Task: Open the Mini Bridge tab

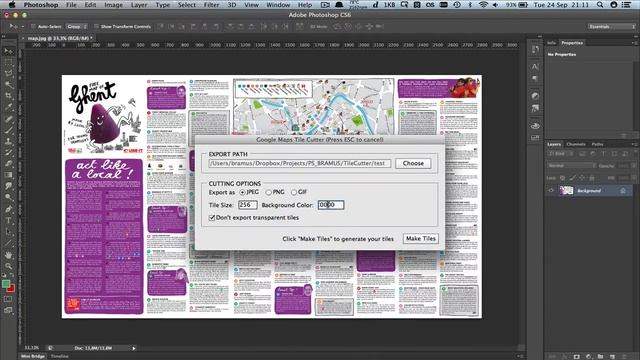Action: tap(33, 356)
